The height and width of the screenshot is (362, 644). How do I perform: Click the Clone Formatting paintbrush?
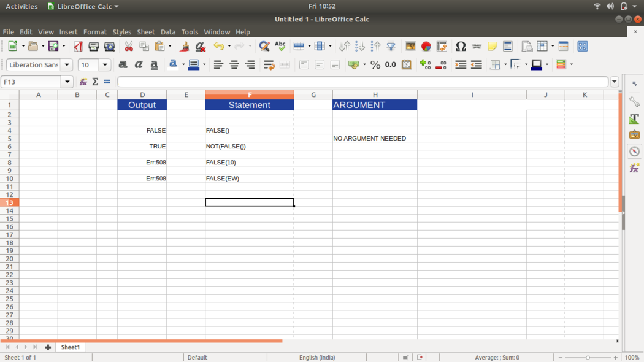pyautogui.click(x=185, y=47)
